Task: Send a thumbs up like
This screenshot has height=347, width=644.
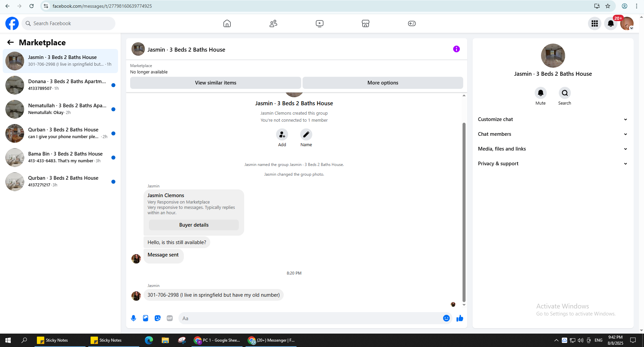Action: click(x=460, y=318)
